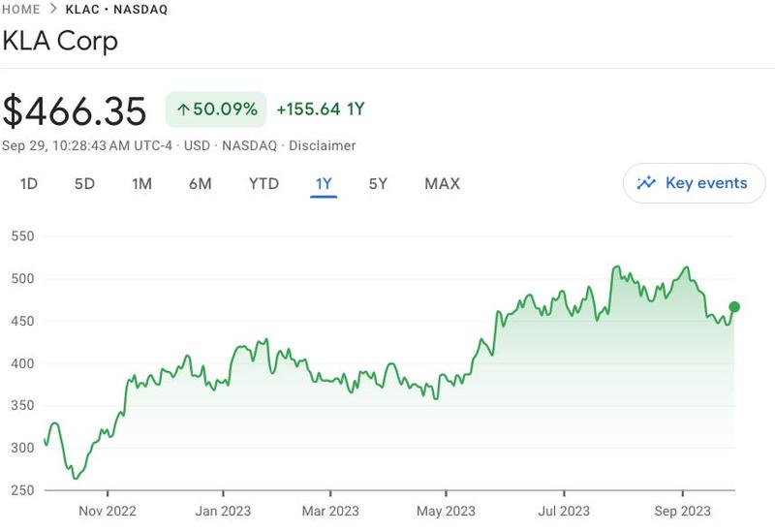Click the Sep 2023 x-axis label
Image resolution: width=775 pixels, height=532 pixels.
[683, 511]
